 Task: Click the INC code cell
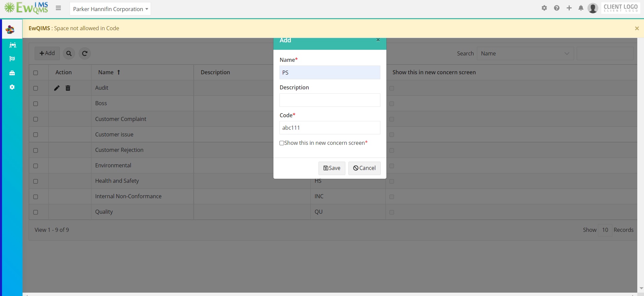(x=348, y=196)
